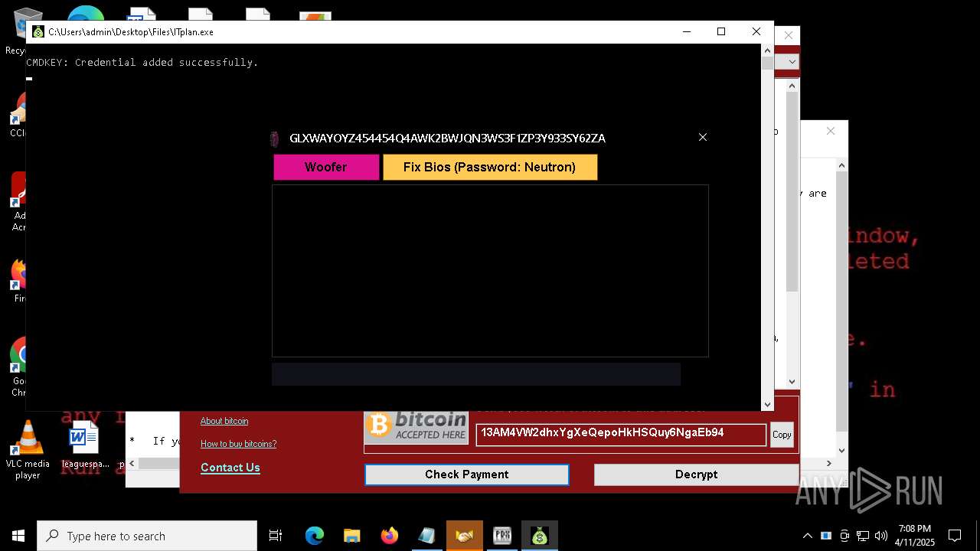The width and height of the screenshot is (980, 551).
Task: Open the taskbar clock and date
Action: coord(915,536)
